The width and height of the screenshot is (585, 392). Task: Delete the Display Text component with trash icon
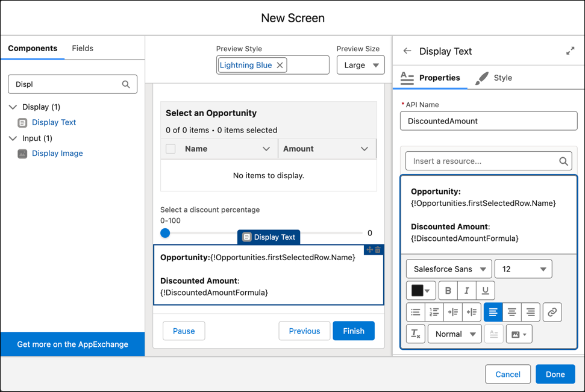378,250
